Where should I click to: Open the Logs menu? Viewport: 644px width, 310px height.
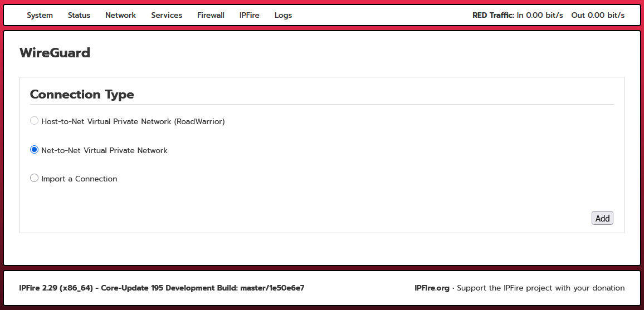[283, 15]
